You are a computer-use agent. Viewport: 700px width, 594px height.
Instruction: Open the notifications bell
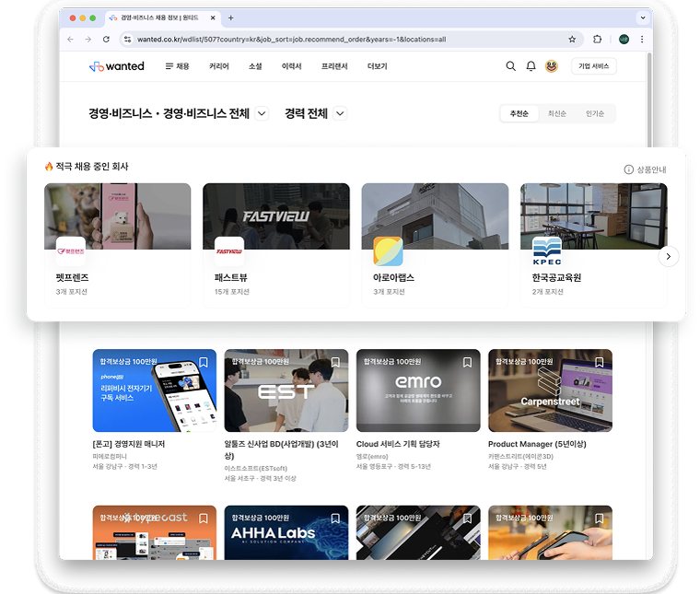531,66
